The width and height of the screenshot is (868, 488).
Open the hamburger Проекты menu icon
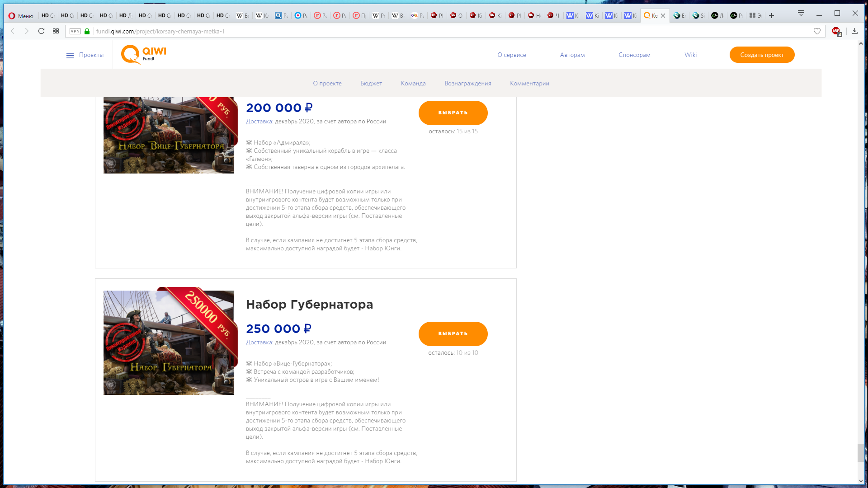(x=70, y=55)
